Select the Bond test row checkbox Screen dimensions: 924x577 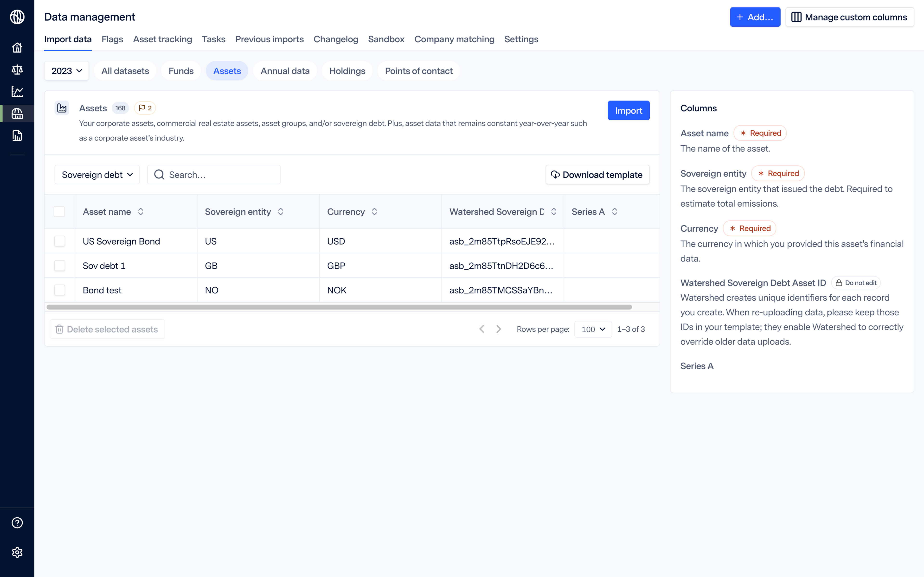[x=59, y=290]
